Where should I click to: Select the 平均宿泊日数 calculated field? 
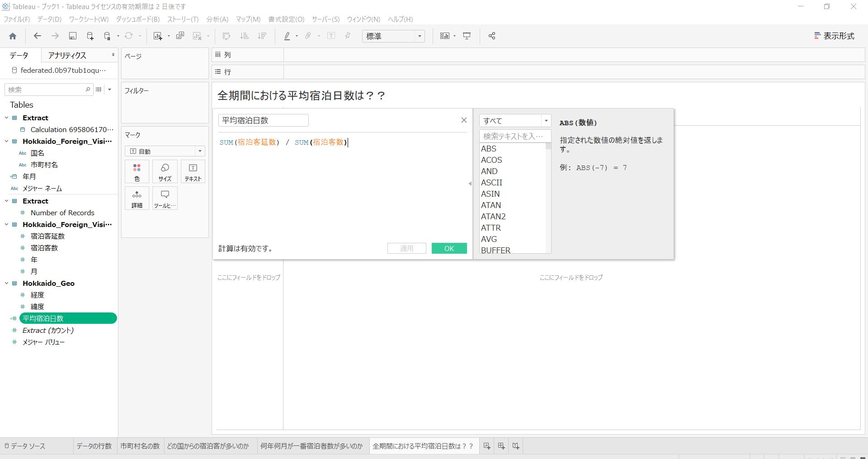pos(68,318)
